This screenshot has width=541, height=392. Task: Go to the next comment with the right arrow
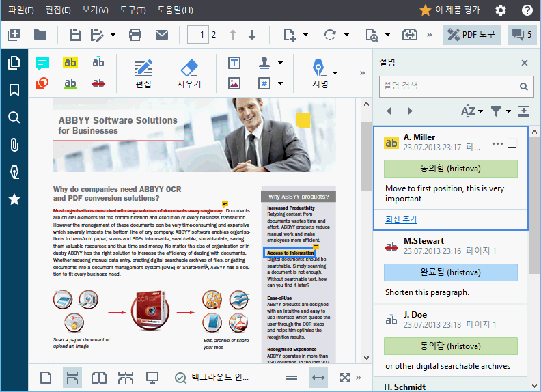click(410, 111)
